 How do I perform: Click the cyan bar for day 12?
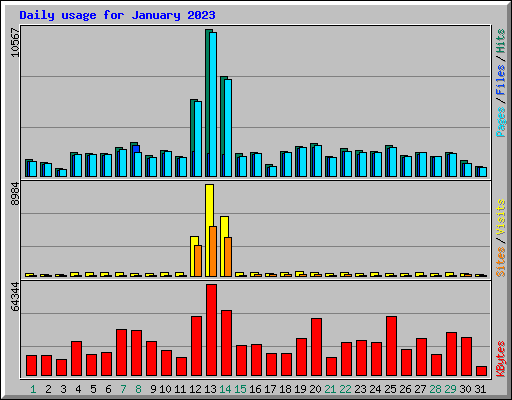198,139
